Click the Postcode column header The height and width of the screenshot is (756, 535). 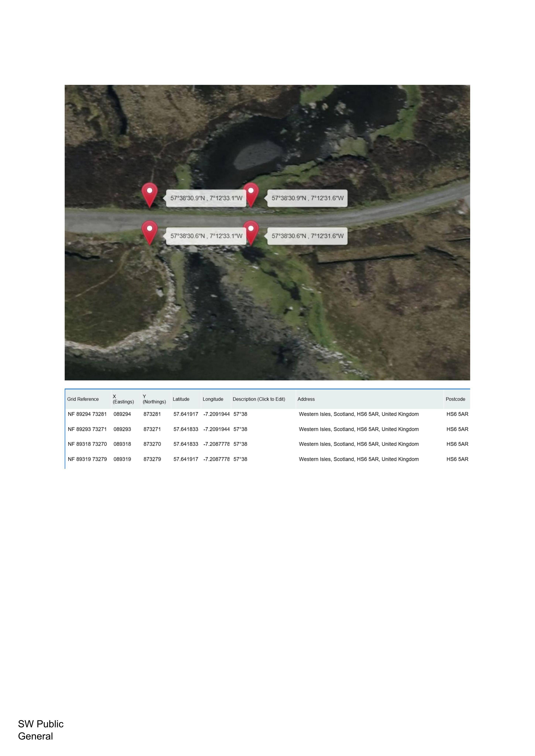tap(455, 399)
